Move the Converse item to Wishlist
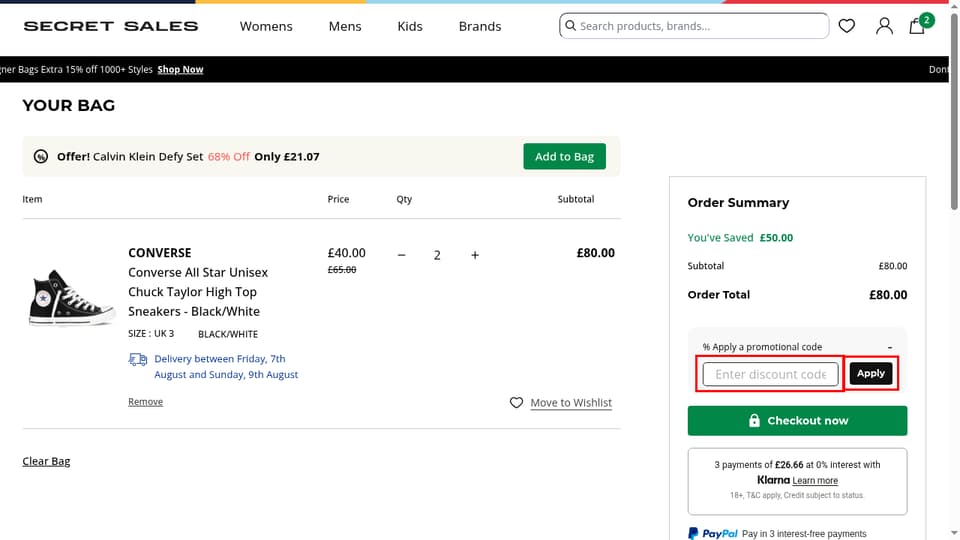Viewport: 960px width, 540px height. point(571,403)
